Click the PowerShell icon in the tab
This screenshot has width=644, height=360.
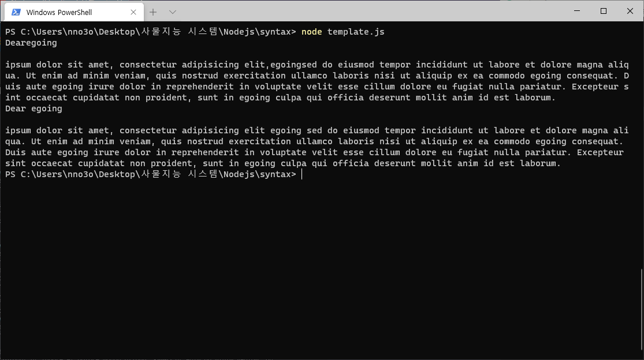16,12
